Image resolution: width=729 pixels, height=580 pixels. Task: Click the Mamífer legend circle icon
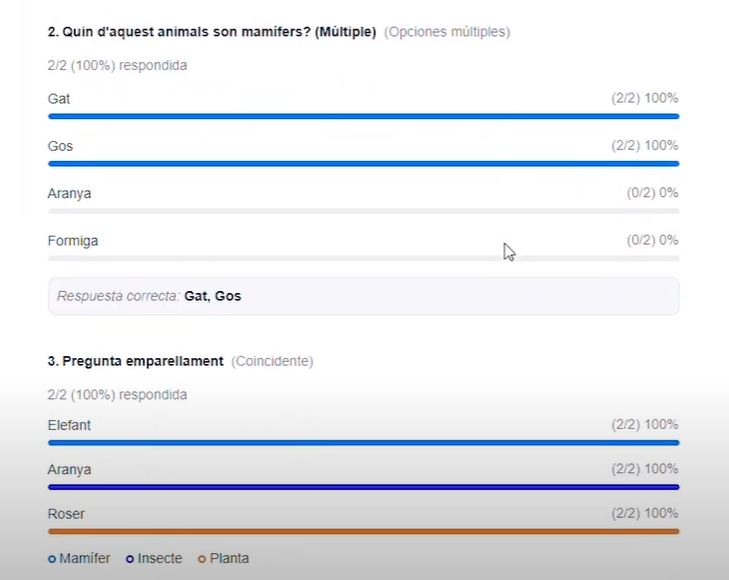pyautogui.click(x=52, y=559)
